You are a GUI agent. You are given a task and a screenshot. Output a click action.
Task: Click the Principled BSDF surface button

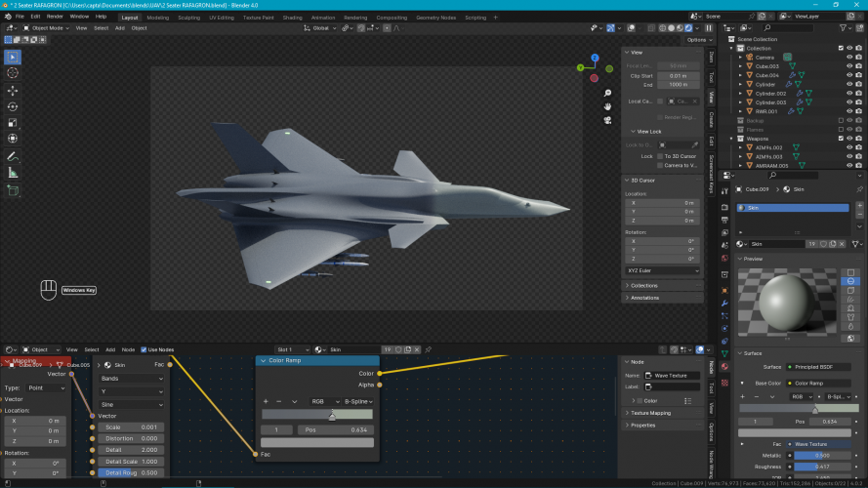pyautogui.click(x=817, y=367)
